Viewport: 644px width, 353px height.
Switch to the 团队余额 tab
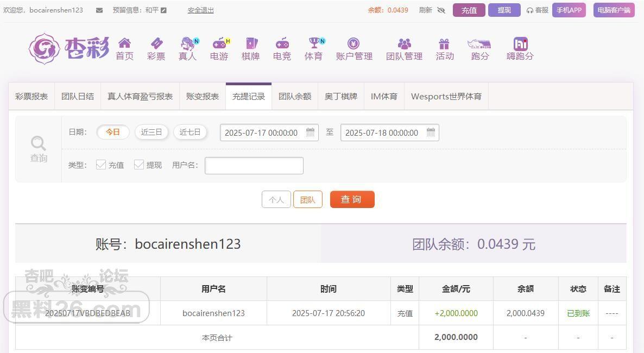tap(295, 97)
